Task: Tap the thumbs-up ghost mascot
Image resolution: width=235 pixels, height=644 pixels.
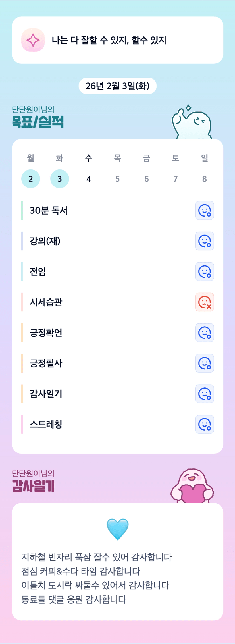Action: (x=192, y=123)
